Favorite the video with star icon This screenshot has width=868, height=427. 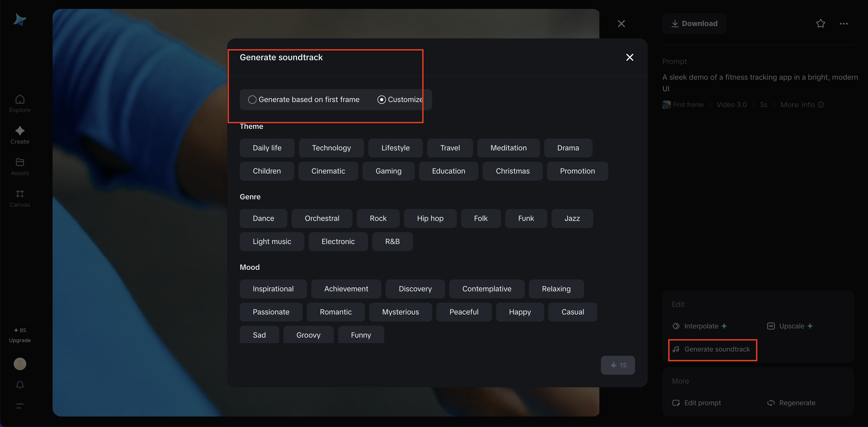point(820,24)
